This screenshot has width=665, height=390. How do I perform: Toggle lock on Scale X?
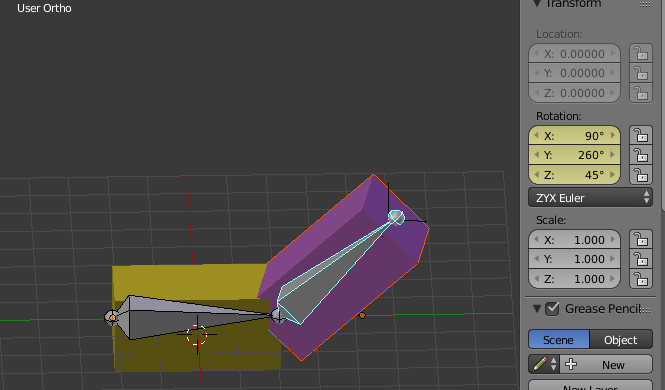(x=640, y=240)
